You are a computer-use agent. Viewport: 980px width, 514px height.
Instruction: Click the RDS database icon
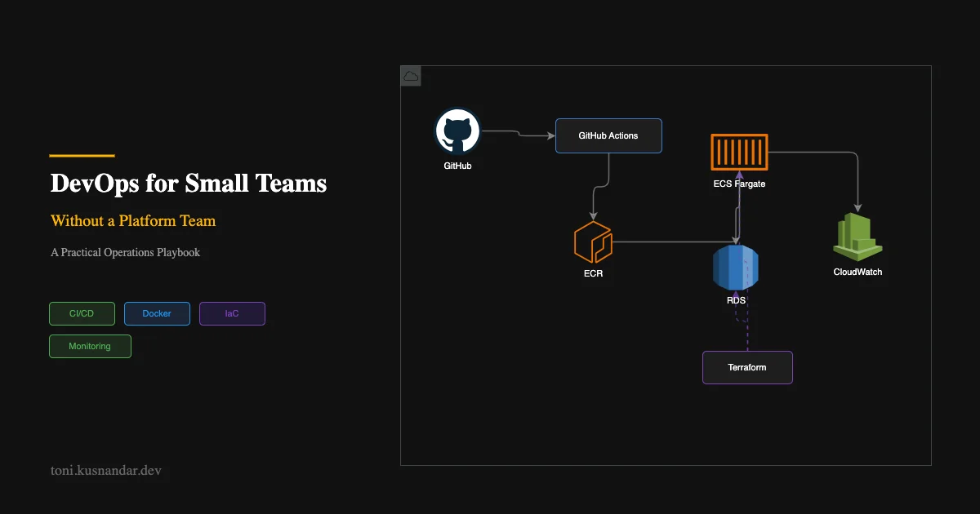(736, 267)
